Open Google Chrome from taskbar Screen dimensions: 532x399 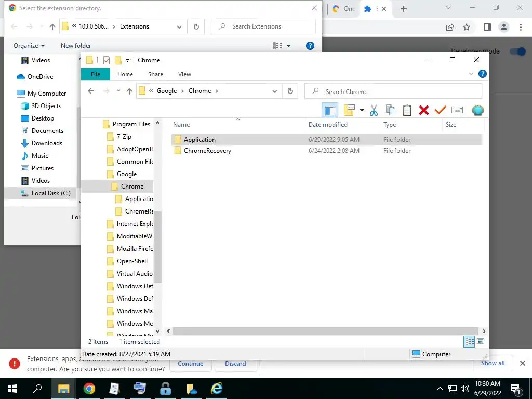tap(89, 389)
